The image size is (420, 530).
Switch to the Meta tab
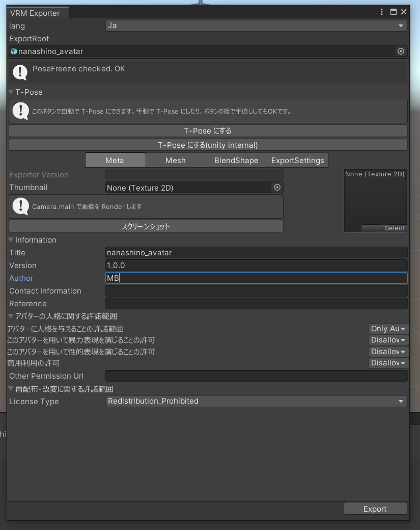116,160
